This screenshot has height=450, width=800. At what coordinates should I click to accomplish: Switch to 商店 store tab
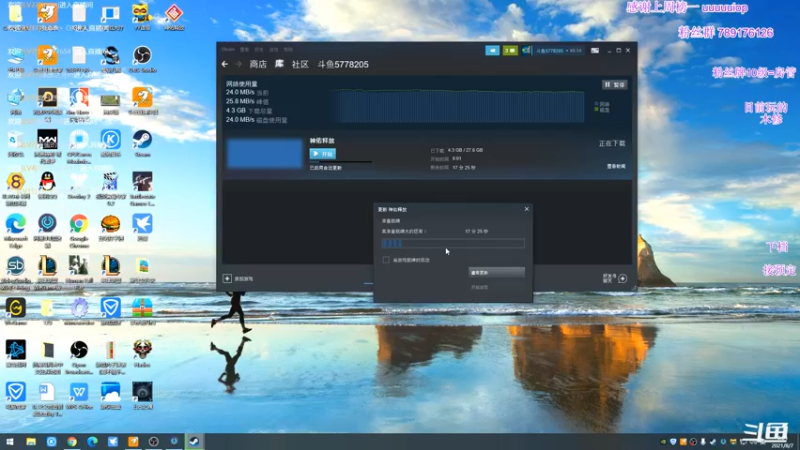click(x=258, y=64)
